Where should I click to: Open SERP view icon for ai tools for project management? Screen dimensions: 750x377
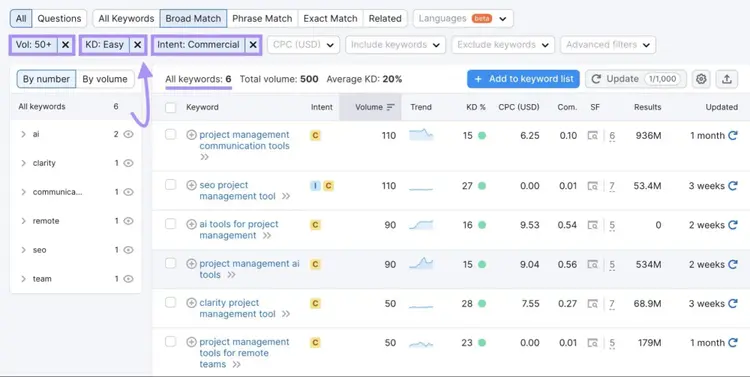point(593,225)
